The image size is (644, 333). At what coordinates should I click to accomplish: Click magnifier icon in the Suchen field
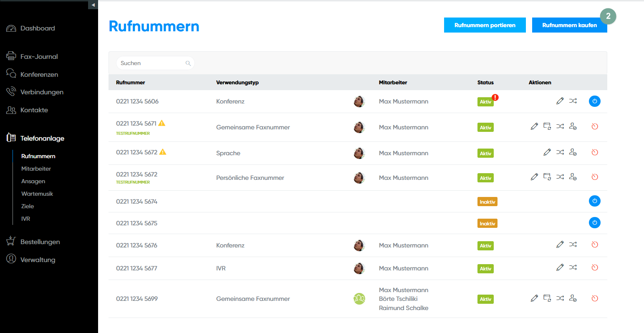point(188,63)
